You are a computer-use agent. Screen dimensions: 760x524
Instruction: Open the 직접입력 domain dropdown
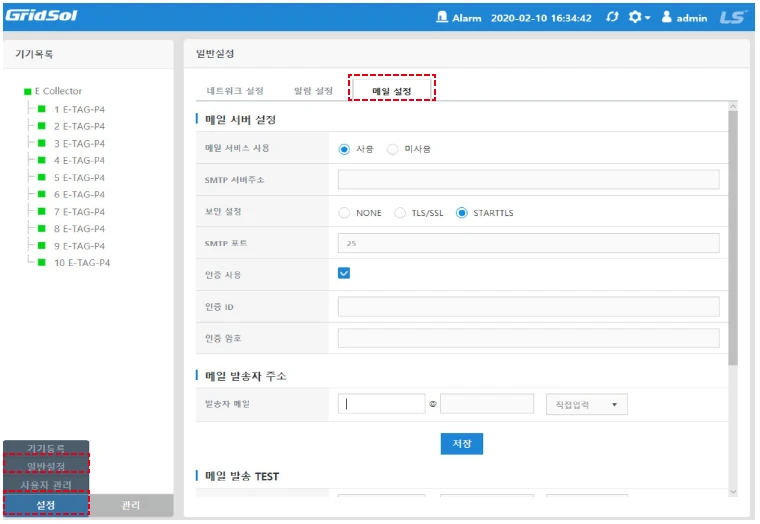[x=586, y=404]
